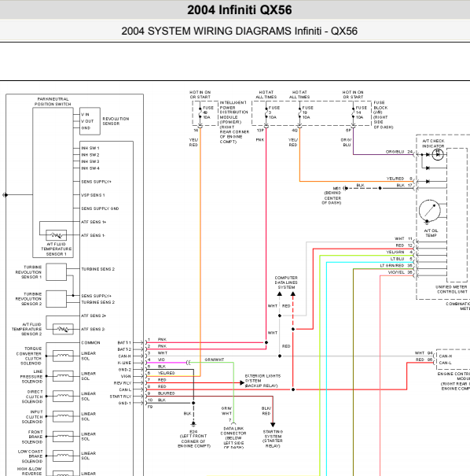Click the 'ATF SENS 2+' label
Image resolution: width=470 pixels, height=476 pixels.
(94, 315)
